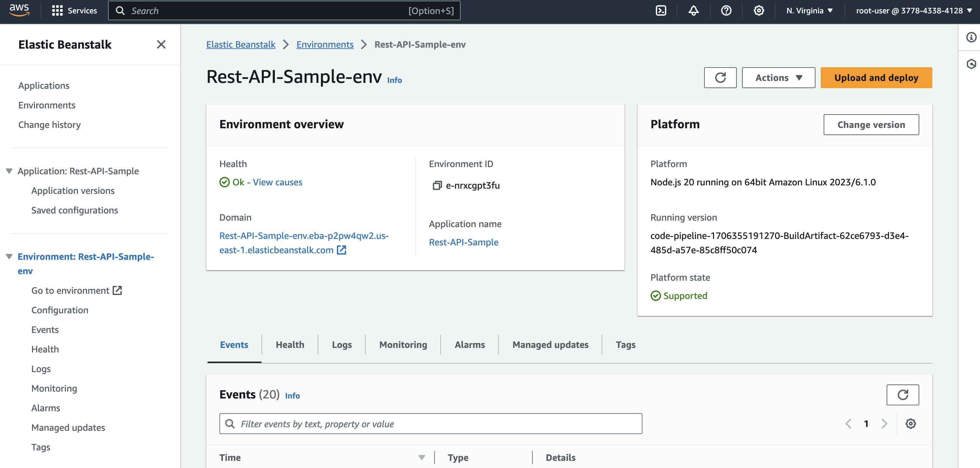Close the Elastic Beanstalk side navigation
Viewport: 980px width, 468px height.
(x=161, y=44)
